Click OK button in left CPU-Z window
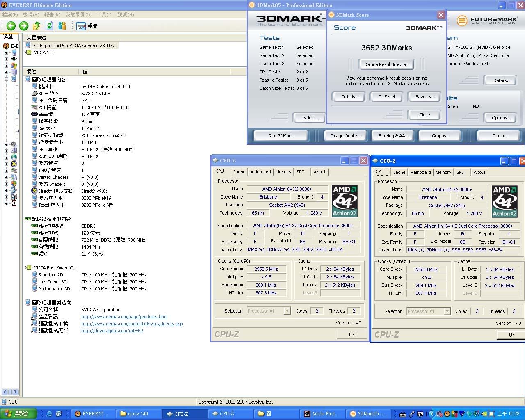 (x=352, y=335)
